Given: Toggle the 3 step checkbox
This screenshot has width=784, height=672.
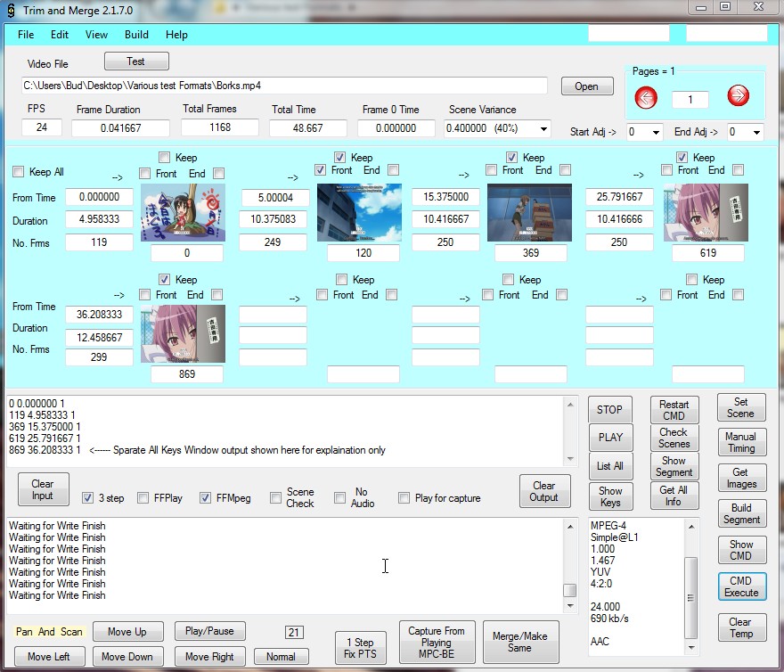Looking at the screenshot, I should click(x=87, y=498).
